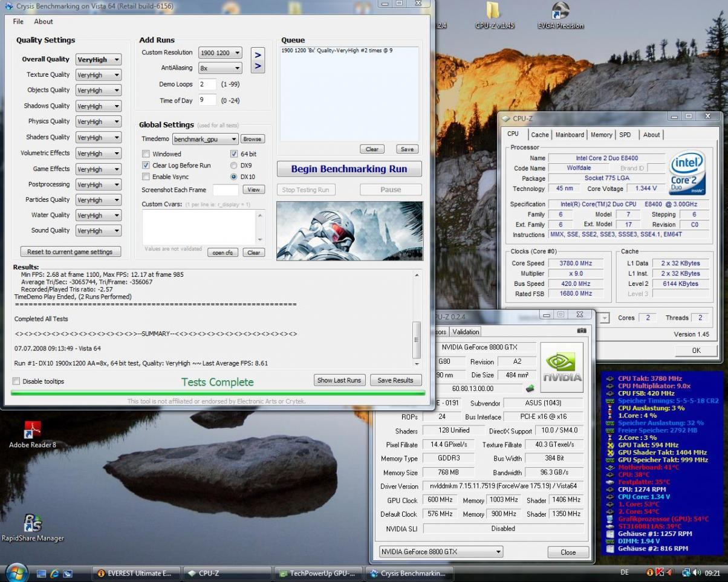
Task: Click the network icon in system tray
Action: pos(686,573)
